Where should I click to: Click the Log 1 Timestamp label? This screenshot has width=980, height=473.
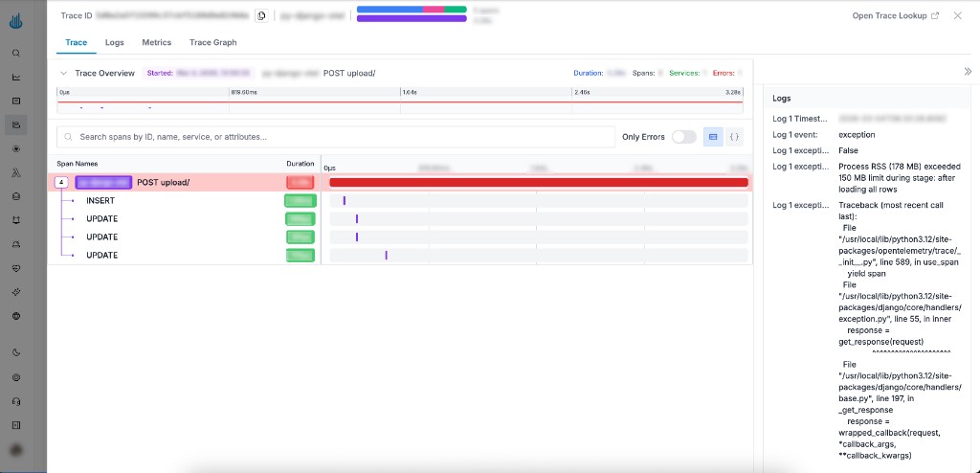800,119
